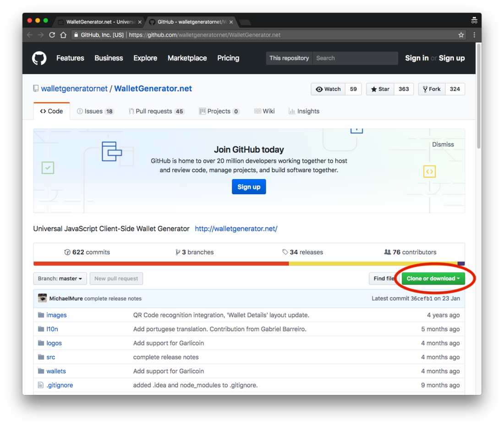Click the wallets folder icon

click(x=41, y=371)
